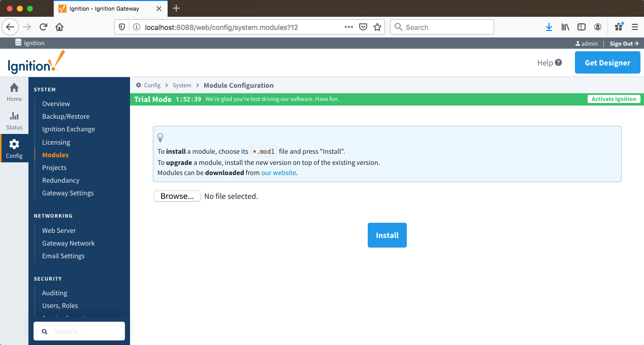Click the Get Designer button
644x345 pixels.
coord(607,63)
